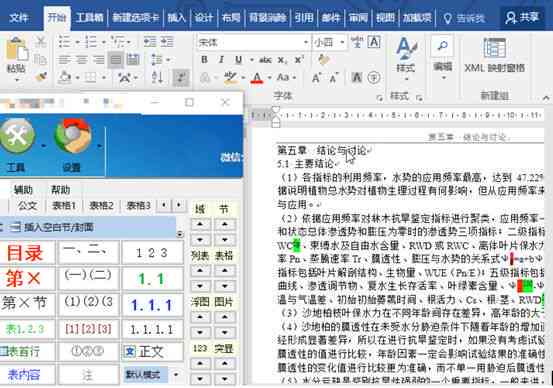Switch to the 插入 ribbon tab
Viewport: 553px width, 388px height.
(176, 18)
